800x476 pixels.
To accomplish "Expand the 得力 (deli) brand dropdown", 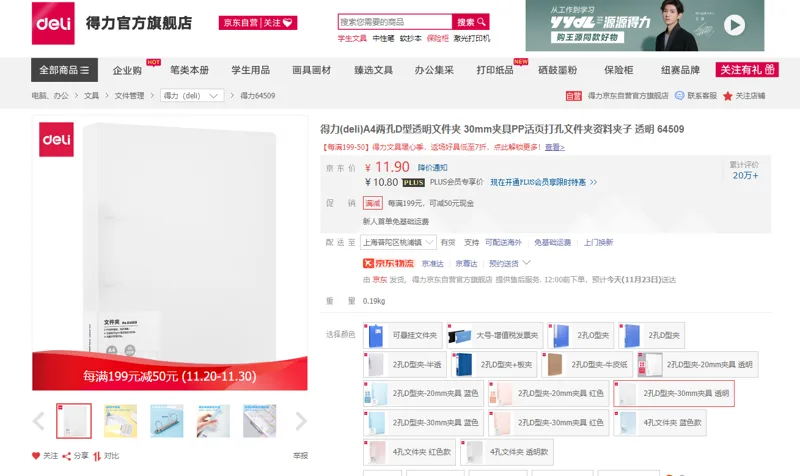I will 192,95.
